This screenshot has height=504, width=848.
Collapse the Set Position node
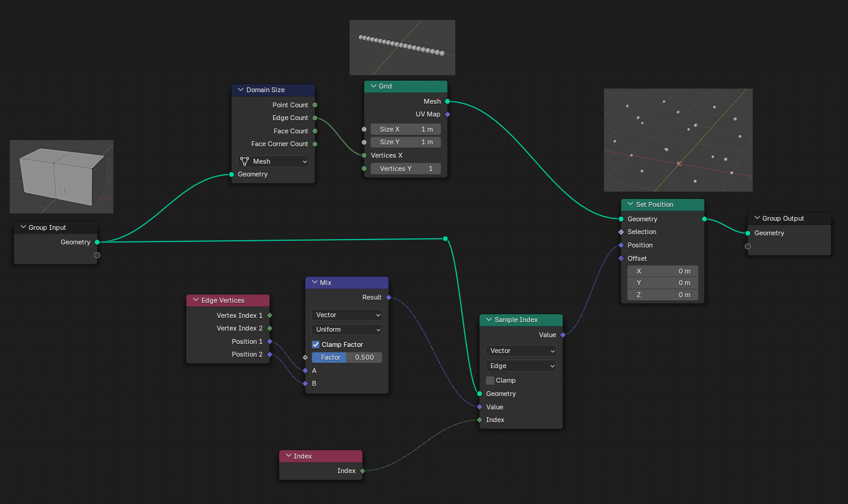[x=630, y=204]
